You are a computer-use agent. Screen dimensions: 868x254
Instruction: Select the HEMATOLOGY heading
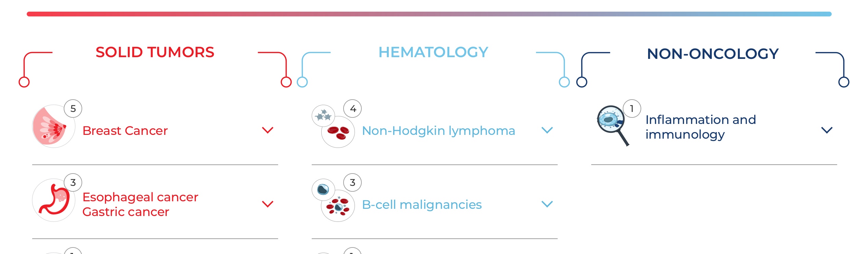coord(433,52)
